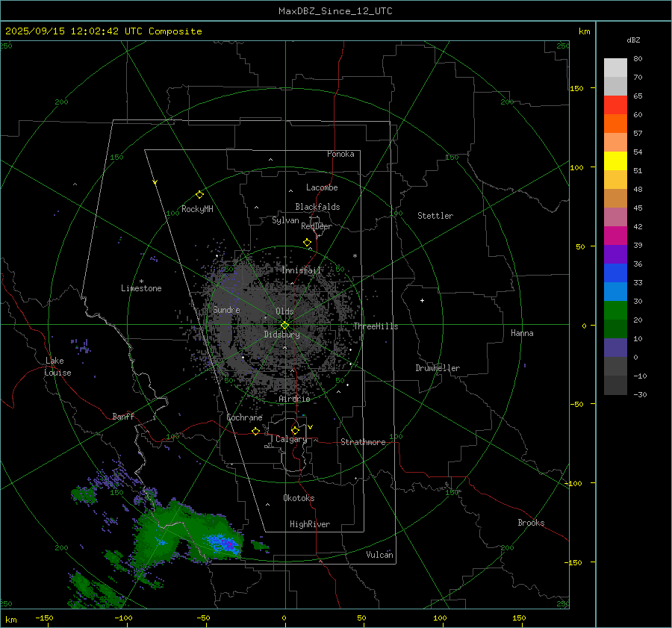Image resolution: width=672 pixels, height=628 pixels.
Task: Click the Sylvan label
Action: [285, 220]
